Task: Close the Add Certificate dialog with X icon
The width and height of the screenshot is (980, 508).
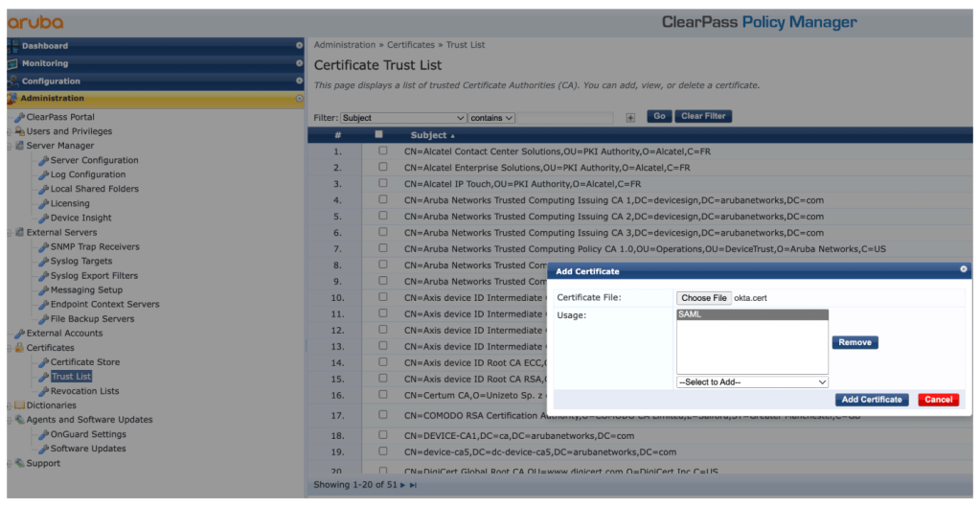Action: point(964,270)
